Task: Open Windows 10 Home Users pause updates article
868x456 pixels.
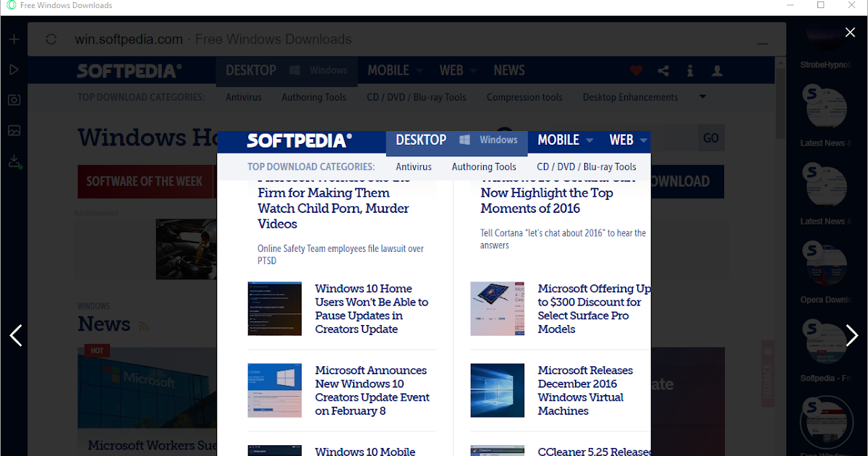Action: click(372, 309)
